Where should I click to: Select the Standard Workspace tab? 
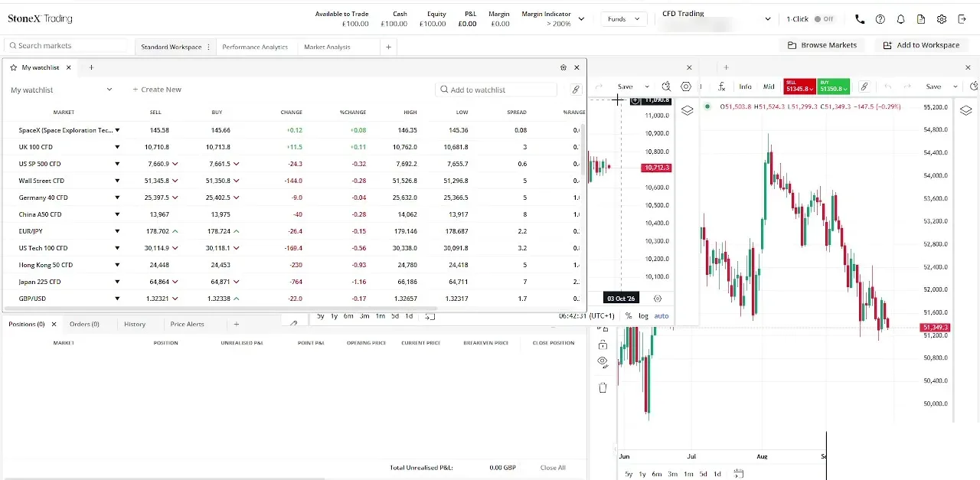pos(171,47)
